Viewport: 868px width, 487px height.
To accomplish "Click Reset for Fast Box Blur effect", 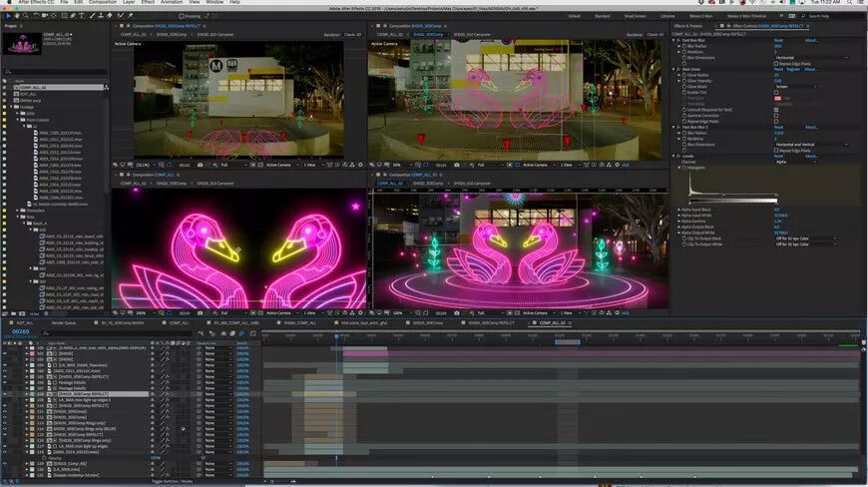I will tap(778, 40).
